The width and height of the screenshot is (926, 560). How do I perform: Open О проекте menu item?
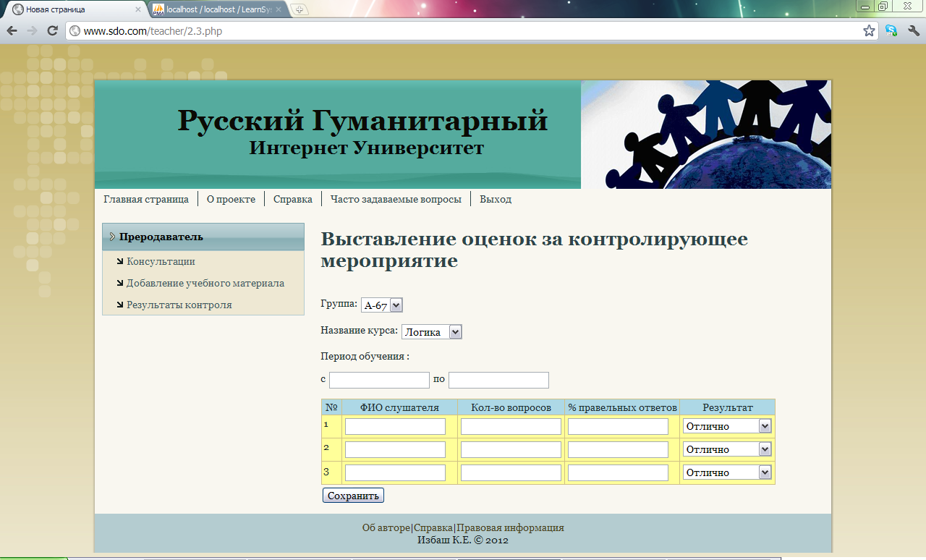coord(231,199)
